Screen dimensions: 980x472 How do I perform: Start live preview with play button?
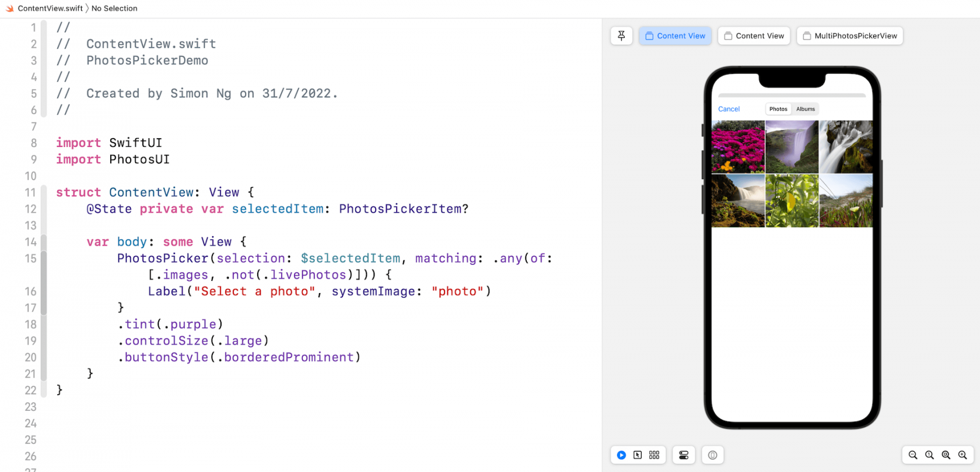(x=621, y=455)
